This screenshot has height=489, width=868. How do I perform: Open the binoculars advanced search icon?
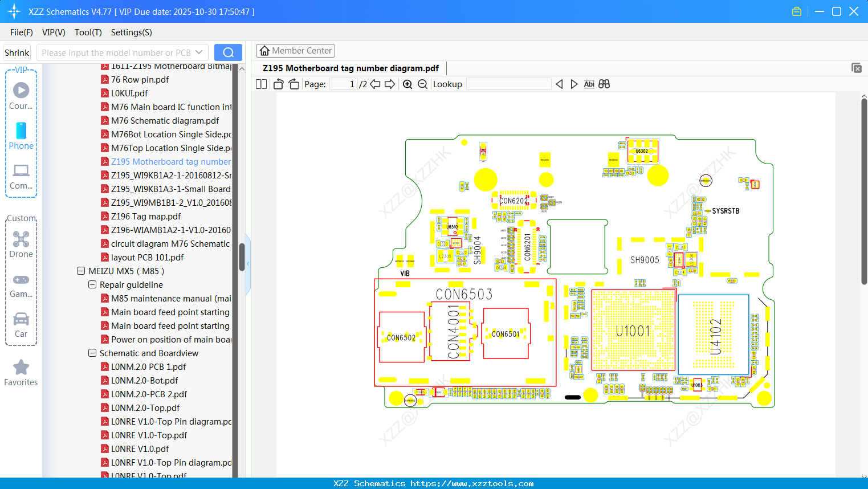pos(604,84)
